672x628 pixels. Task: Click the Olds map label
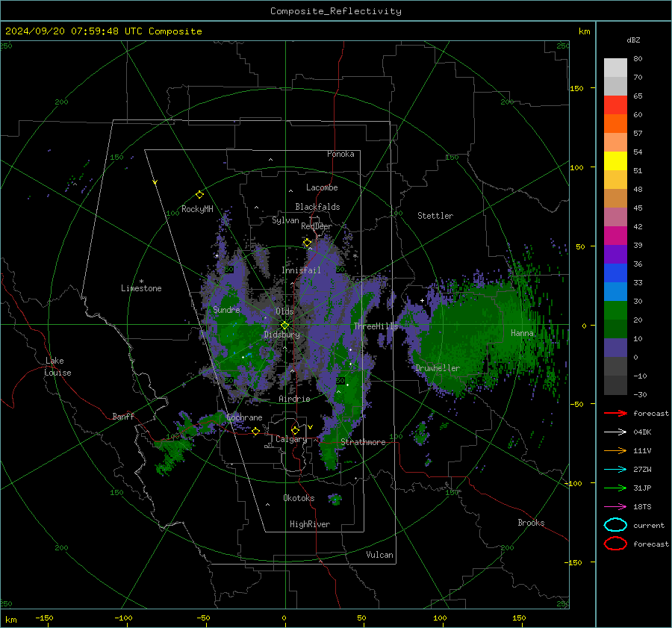pyautogui.click(x=284, y=311)
